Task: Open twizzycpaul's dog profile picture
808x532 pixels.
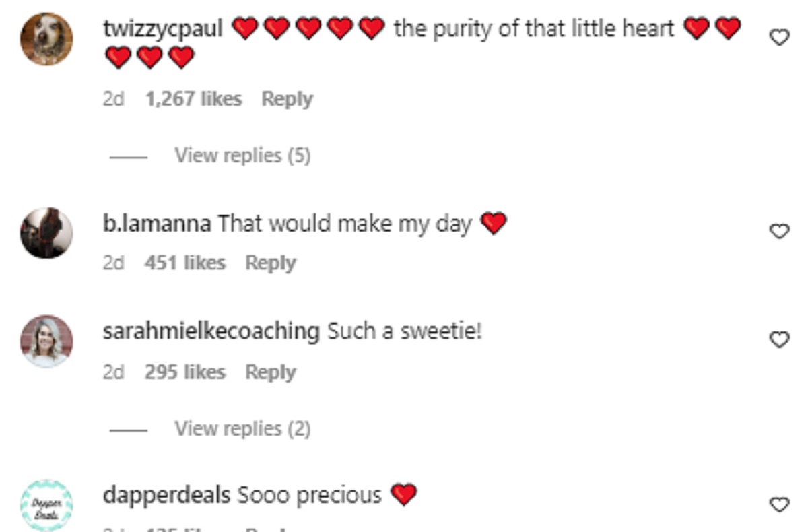Action: (46, 38)
